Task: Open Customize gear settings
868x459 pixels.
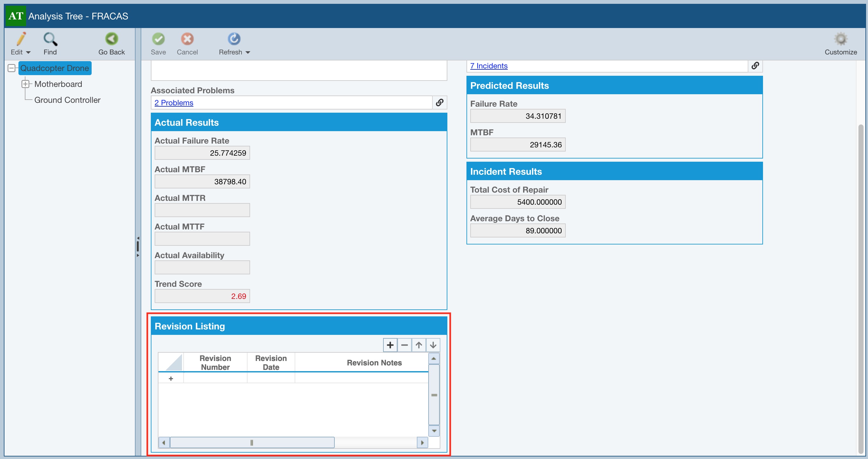Action: tap(840, 39)
